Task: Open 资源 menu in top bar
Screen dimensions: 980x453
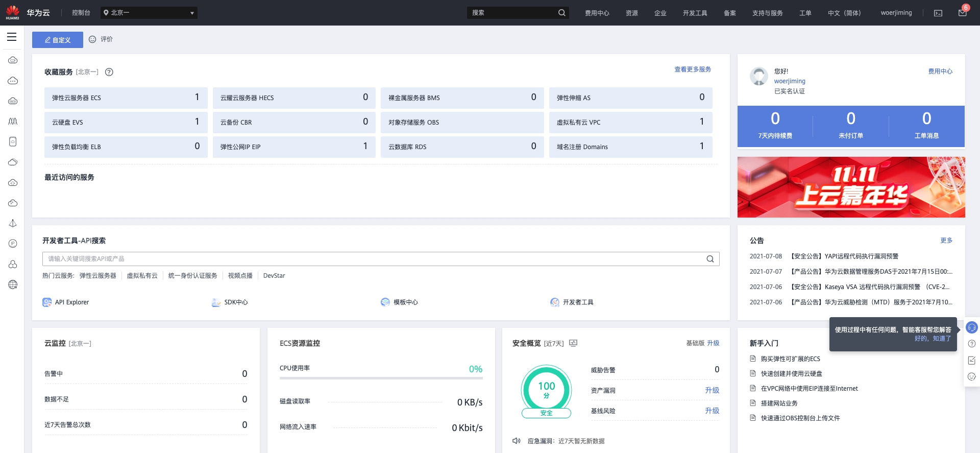Action: tap(632, 13)
